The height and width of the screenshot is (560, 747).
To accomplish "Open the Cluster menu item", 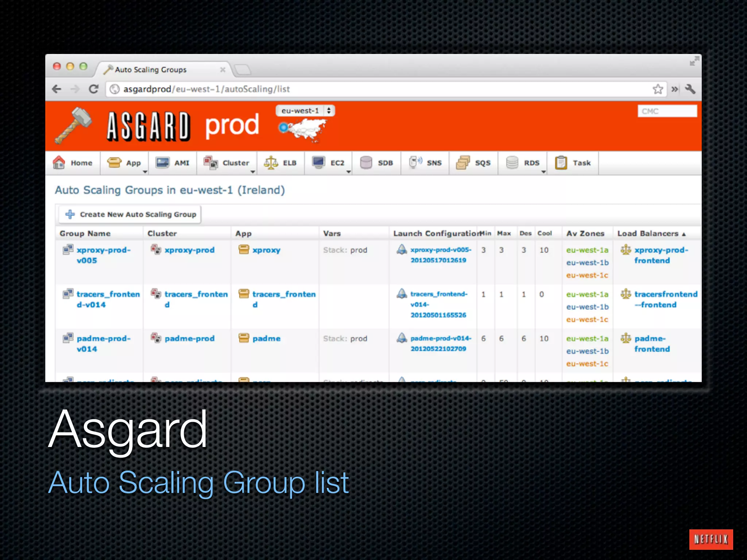I will tap(227, 163).
